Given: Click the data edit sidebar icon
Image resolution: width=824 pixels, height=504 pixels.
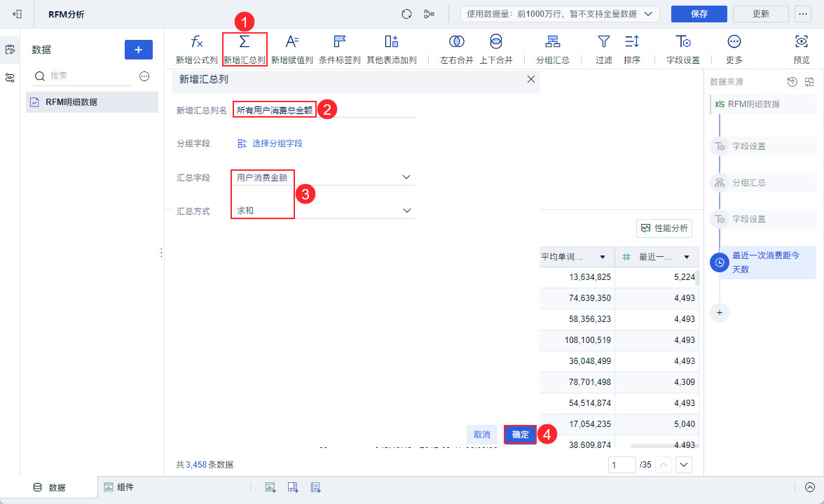Looking at the screenshot, I should [10, 49].
